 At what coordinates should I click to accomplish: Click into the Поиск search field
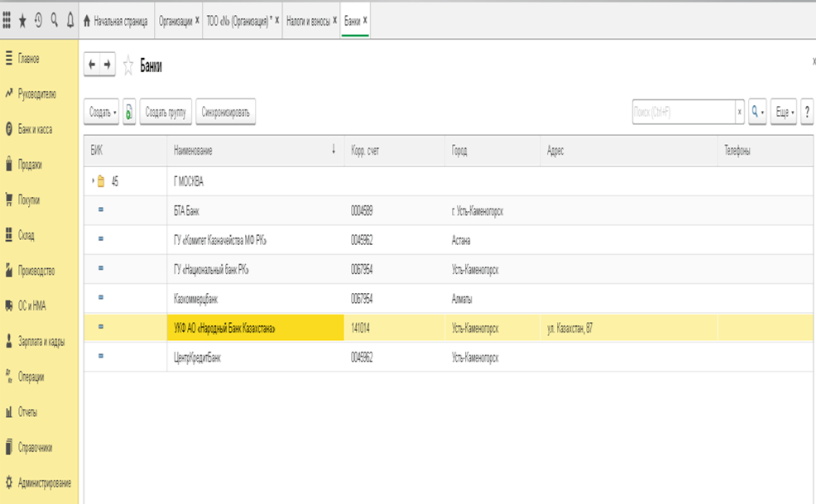(683, 112)
